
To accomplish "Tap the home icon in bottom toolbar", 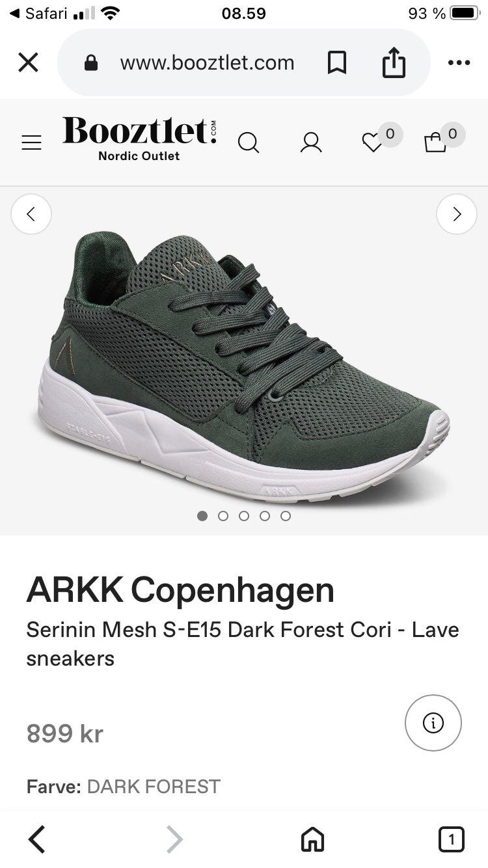I will point(312,839).
